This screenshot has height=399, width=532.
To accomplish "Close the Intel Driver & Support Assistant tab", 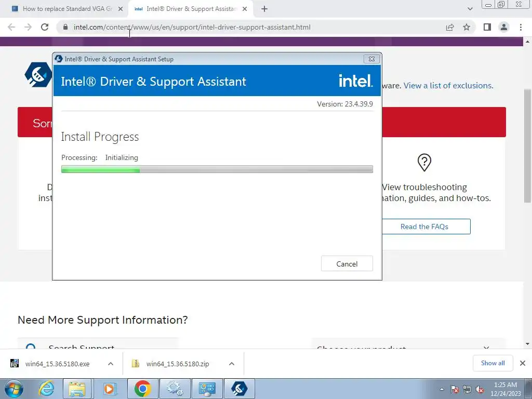I will pyautogui.click(x=245, y=9).
